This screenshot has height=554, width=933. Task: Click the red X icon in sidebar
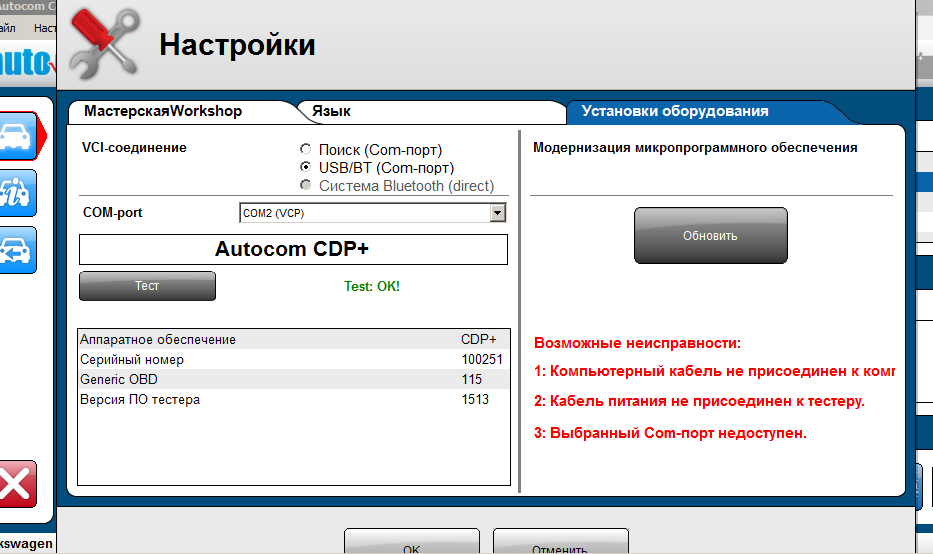tap(16, 484)
